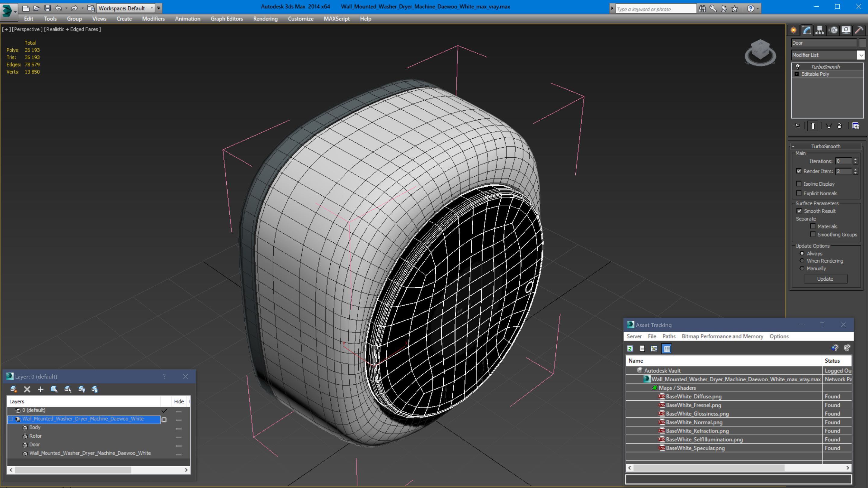Enable Isoline Display checkbox
The image size is (868, 488).
click(x=799, y=184)
